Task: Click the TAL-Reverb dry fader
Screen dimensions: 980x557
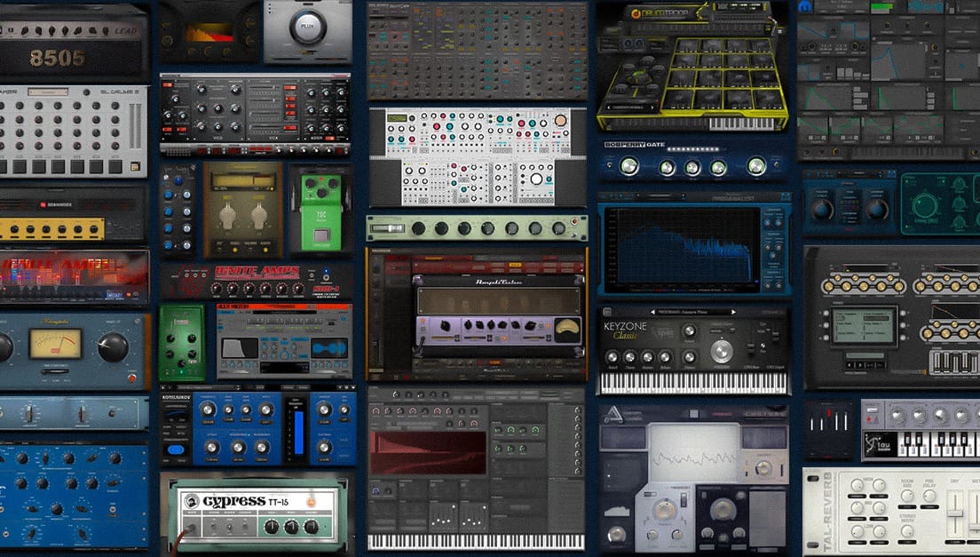Action: click(955, 513)
